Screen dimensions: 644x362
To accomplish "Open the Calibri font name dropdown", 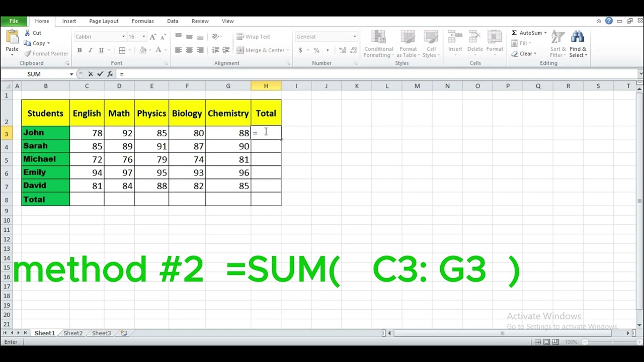I will click(x=123, y=37).
